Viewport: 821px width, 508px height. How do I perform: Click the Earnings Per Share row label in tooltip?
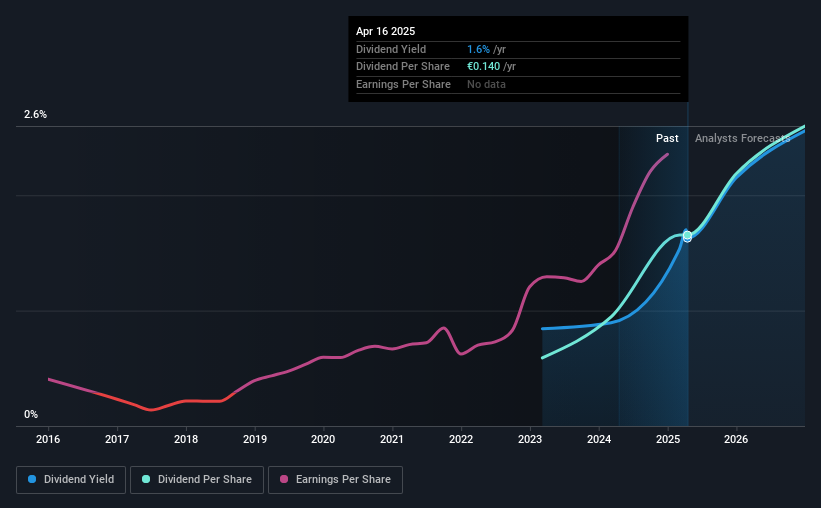403,84
